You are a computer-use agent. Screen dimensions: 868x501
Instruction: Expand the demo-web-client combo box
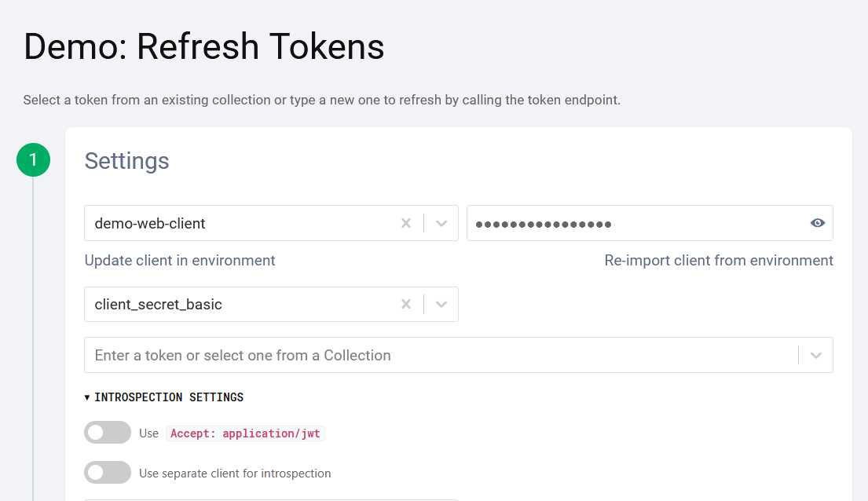(440, 223)
